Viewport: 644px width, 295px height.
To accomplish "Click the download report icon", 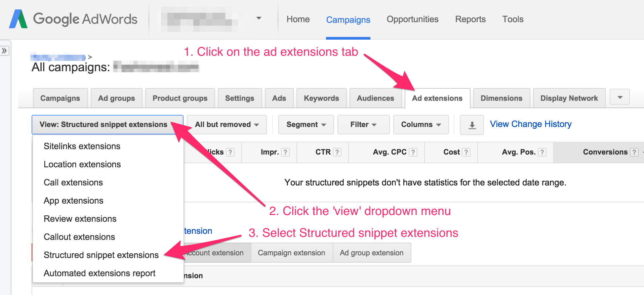I will (472, 125).
